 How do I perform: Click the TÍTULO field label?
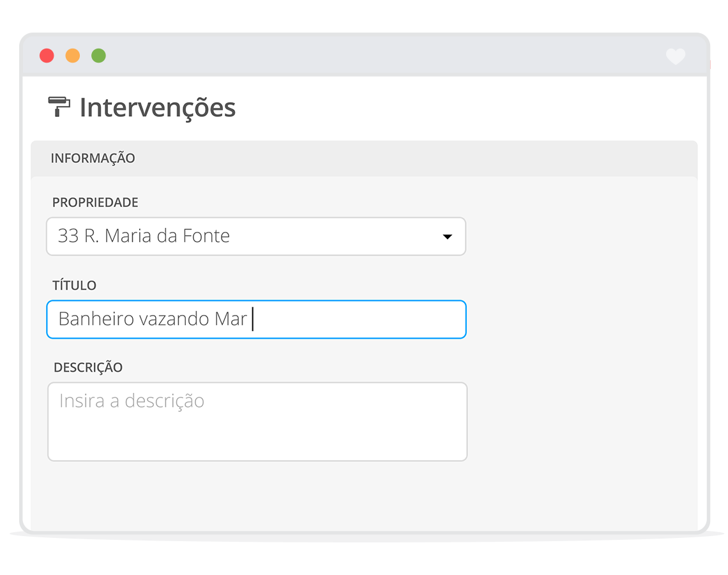point(74,286)
